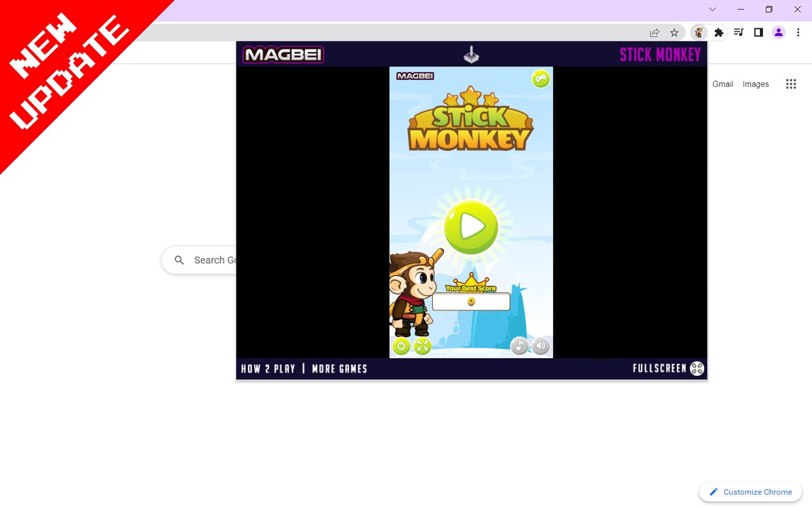Click the FULLSCREEN text button
Screen dimensions: 812x508
(x=659, y=368)
